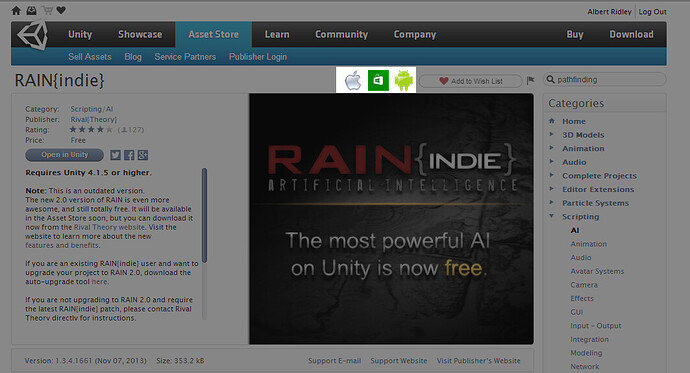Click the Apple platform icon
The height and width of the screenshot is (373, 690).
point(353,80)
